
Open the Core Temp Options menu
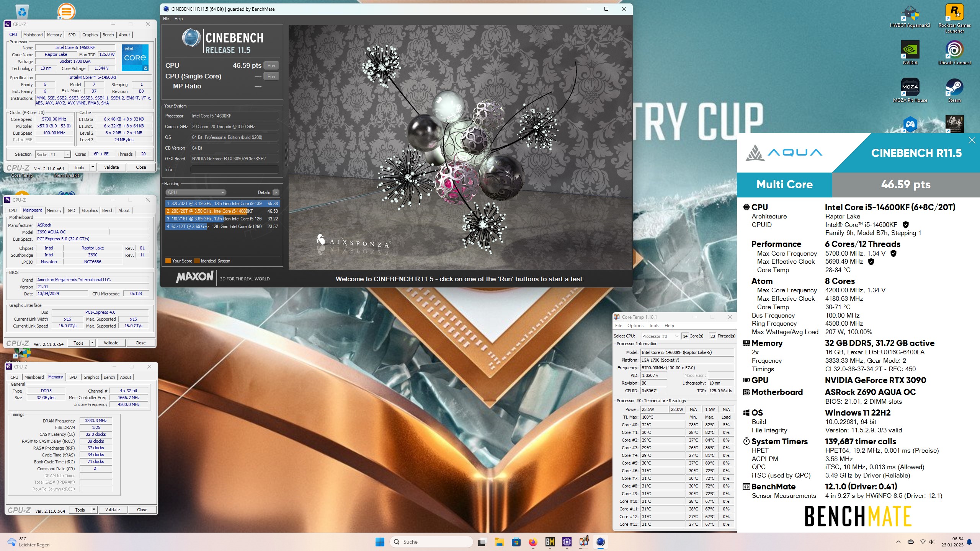click(x=635, y=326)
